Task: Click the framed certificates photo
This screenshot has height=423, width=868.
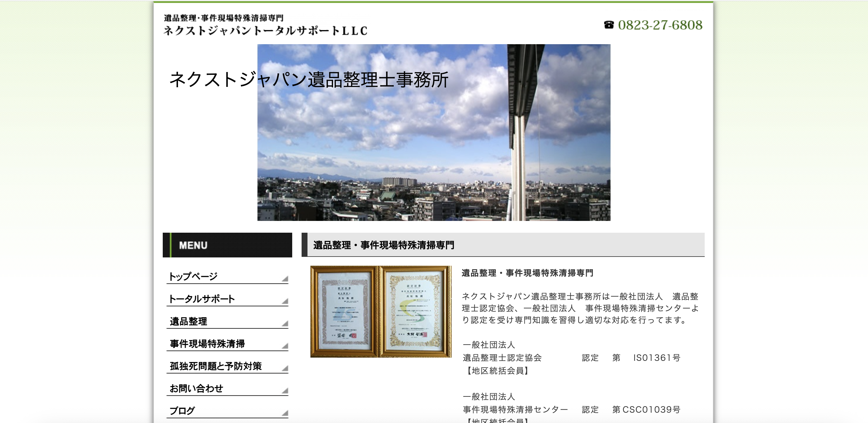Action: 381,311
